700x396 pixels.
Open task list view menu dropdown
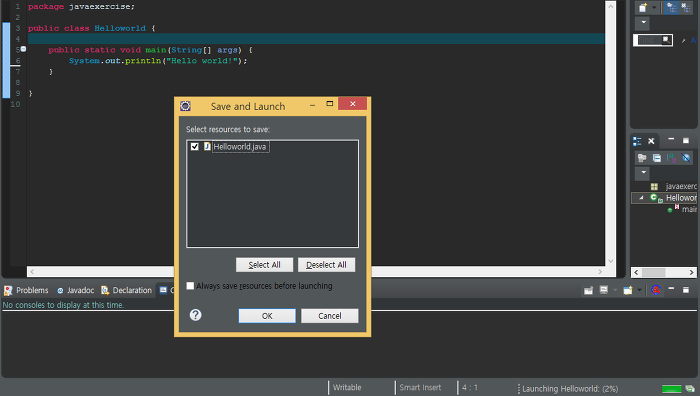(643, 22)
